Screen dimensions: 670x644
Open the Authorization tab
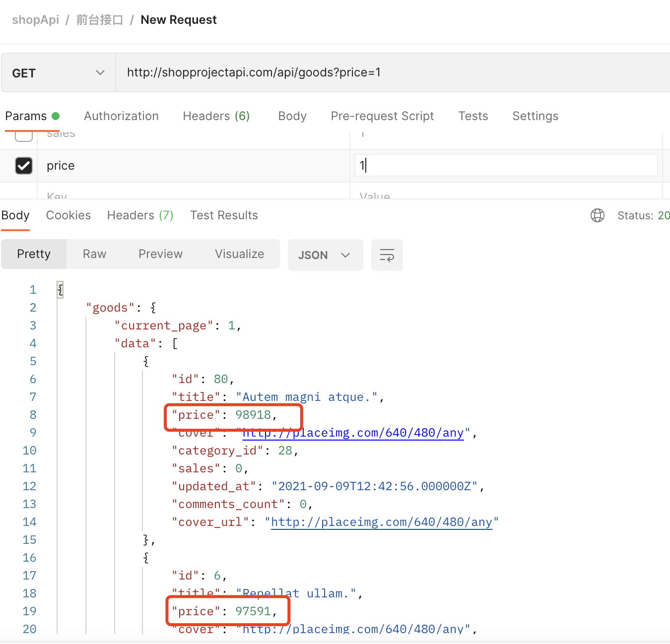point(121,116)
